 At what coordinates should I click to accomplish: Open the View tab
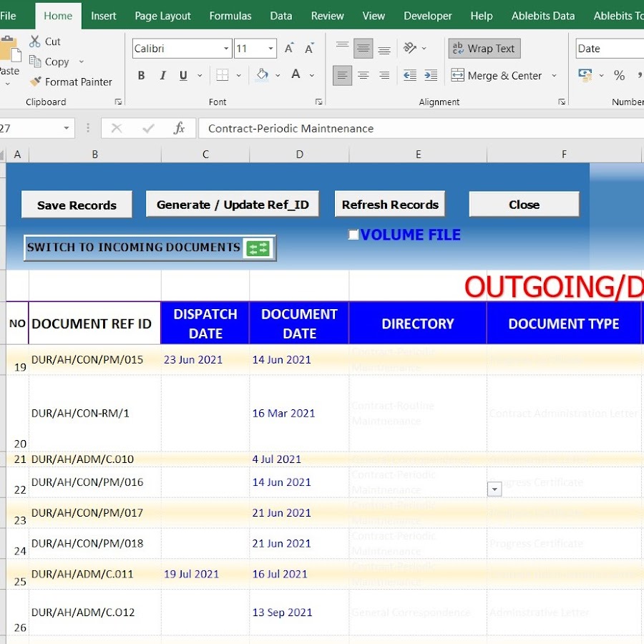(x=374, y=16)
